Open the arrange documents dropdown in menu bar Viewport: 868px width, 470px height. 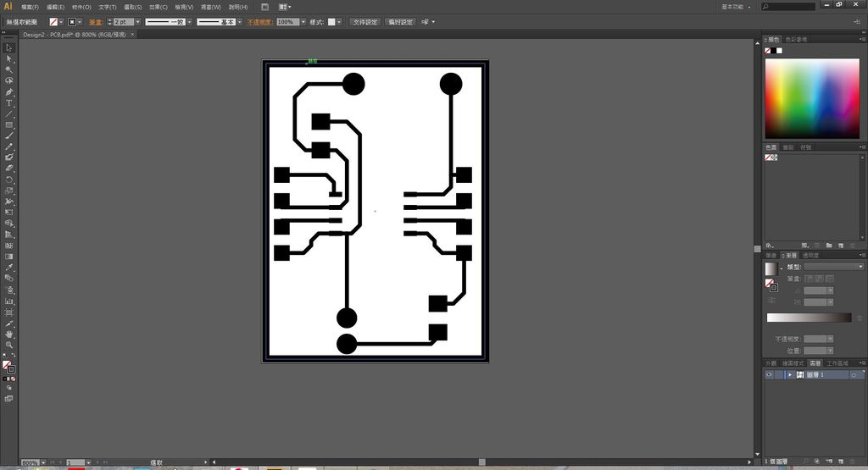point(285,7)
